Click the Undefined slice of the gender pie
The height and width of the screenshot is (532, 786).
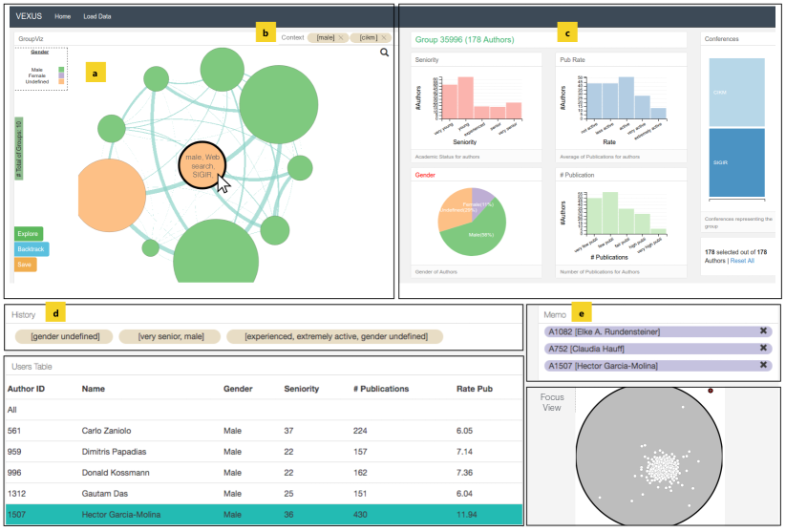pyautogui.click(x=455, y=209)
